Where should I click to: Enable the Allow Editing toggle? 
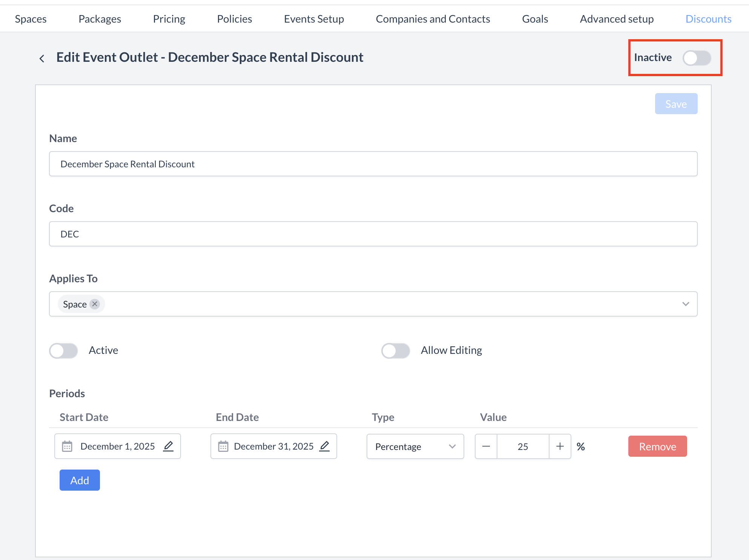tap(396, 350)
